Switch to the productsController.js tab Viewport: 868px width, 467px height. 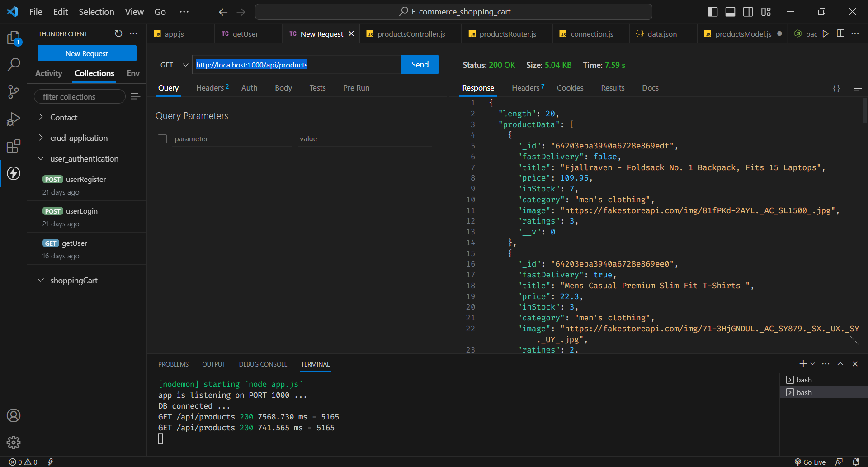tap(411, 33)
